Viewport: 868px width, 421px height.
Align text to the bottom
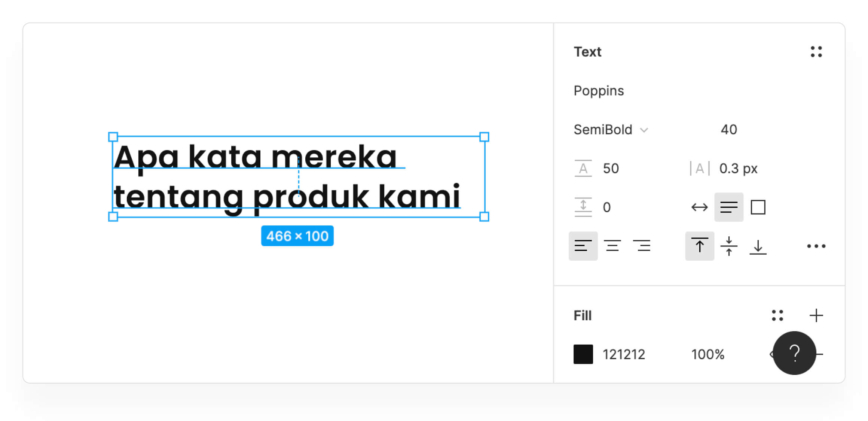(x=758, y=246)
